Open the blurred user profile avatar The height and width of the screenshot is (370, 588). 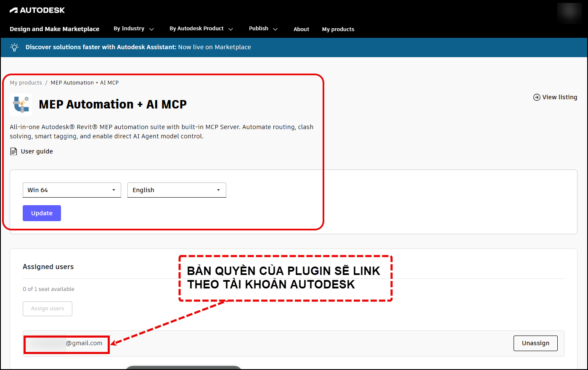pyautogui.click(x=569, y=13)
